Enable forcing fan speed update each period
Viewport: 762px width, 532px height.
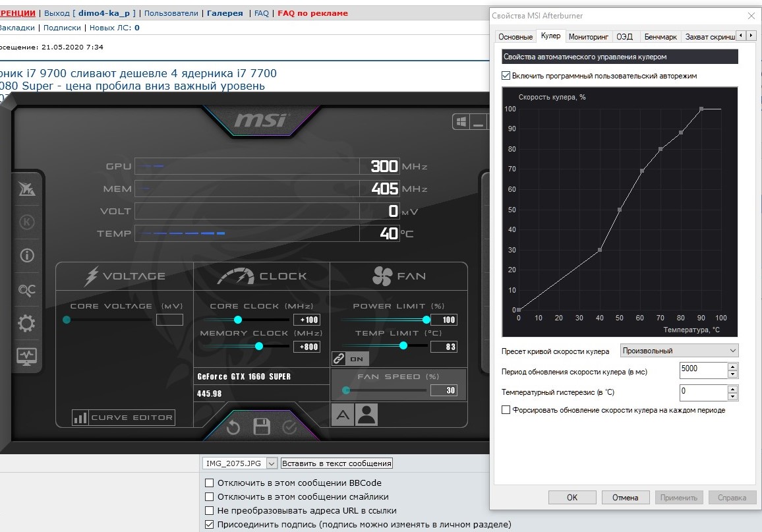click(x=506, y=410)
